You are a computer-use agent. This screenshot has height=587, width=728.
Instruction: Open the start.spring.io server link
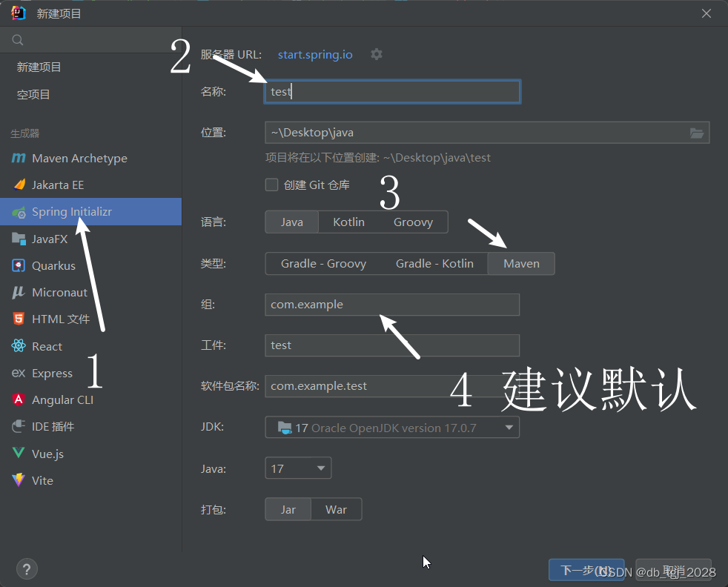pos(315,54)
